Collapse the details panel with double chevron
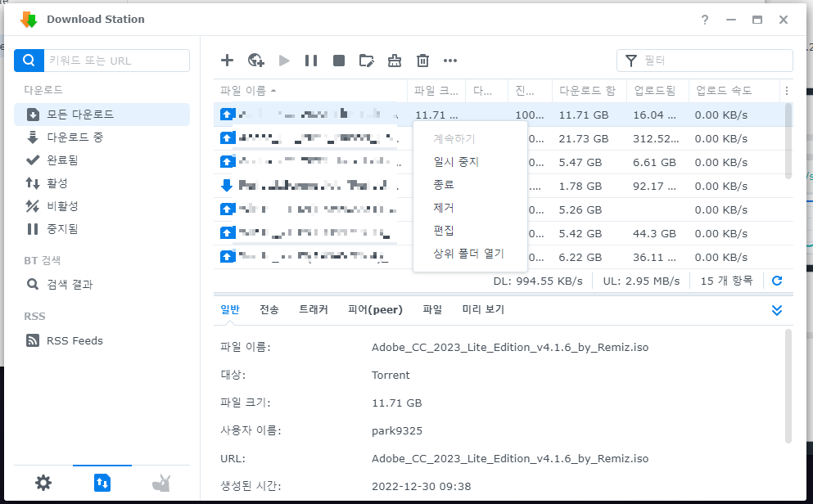Viewport: 813px width, 504px height. (x=777, y=310)
